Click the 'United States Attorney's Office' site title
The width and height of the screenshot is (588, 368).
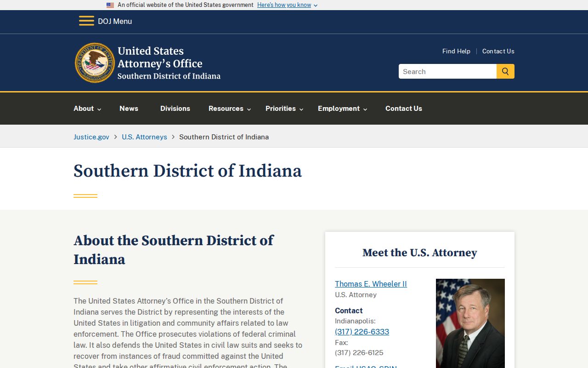[x=160, y=57]
